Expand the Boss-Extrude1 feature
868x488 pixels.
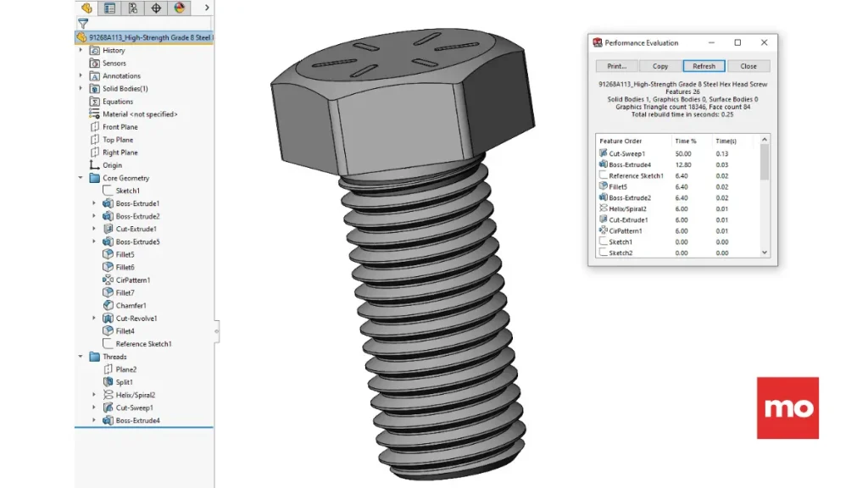pyautogui.click(x=94, y=203)
